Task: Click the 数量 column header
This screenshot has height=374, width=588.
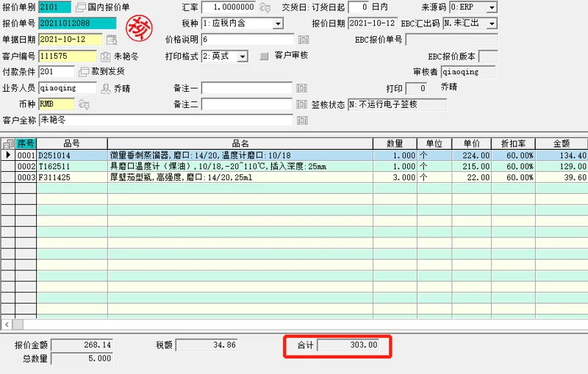Action: 395,143
